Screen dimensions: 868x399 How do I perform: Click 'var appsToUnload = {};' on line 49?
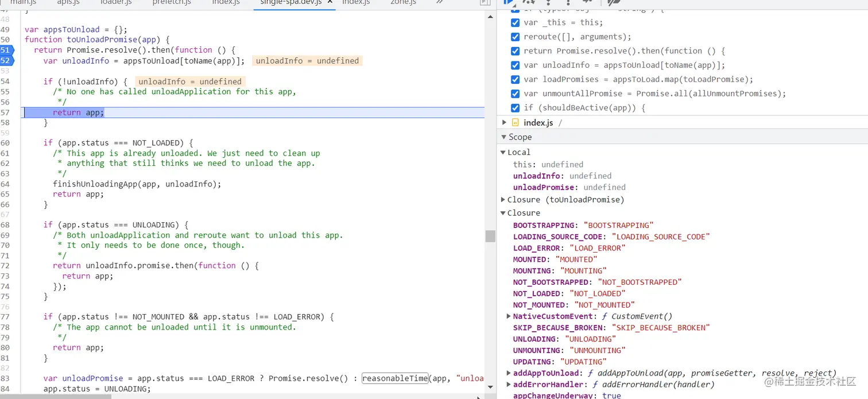[76, 29]
